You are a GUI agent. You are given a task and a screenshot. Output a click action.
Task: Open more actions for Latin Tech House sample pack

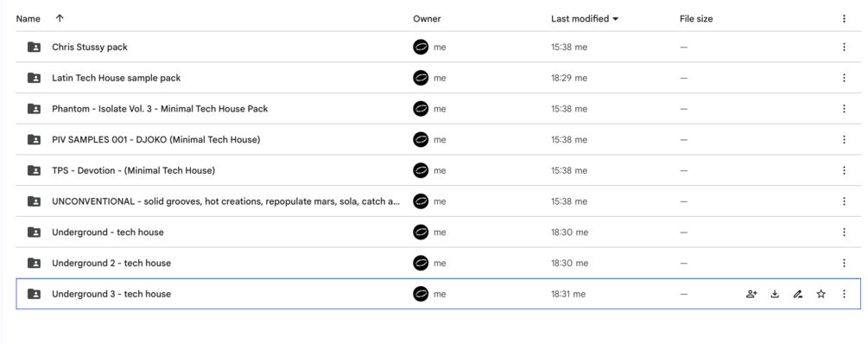point(844,78)
